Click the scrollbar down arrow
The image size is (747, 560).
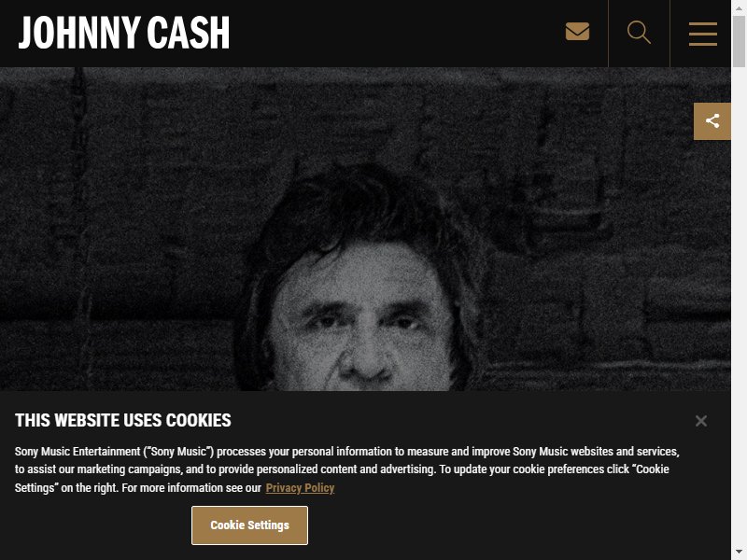click(x=739, y=553)
